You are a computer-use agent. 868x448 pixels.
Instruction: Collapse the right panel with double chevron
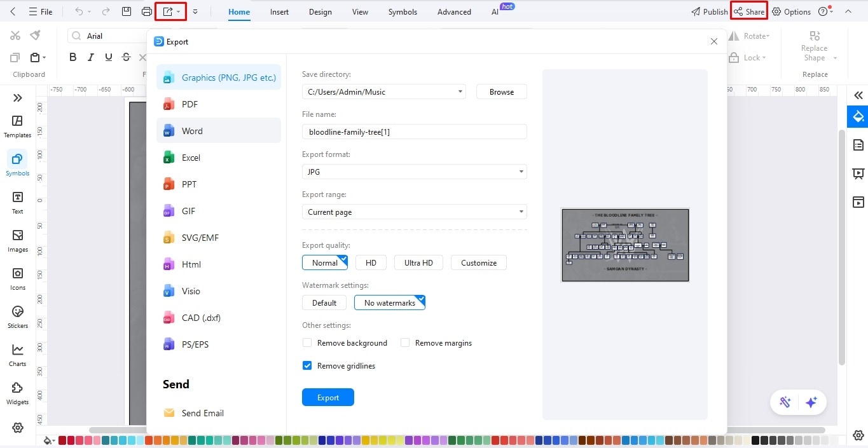pyautogui.click(x=858, y=95)
